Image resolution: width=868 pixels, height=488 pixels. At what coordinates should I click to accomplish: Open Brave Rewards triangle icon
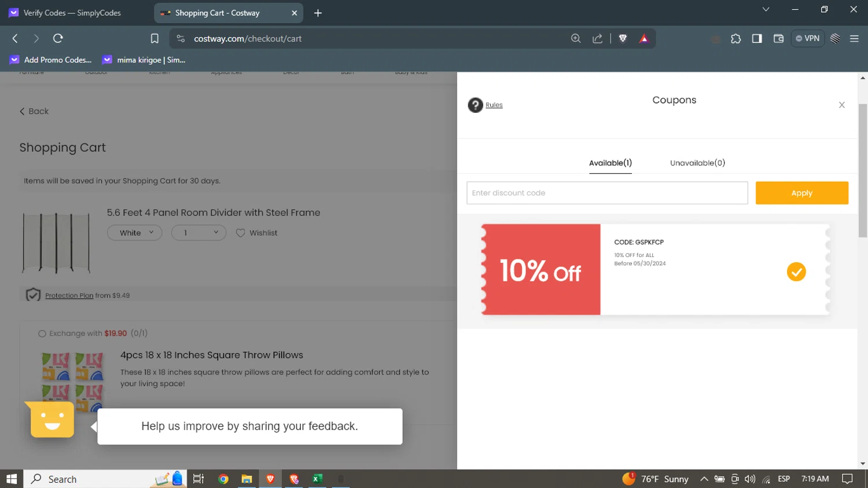[x=644, y=38]
